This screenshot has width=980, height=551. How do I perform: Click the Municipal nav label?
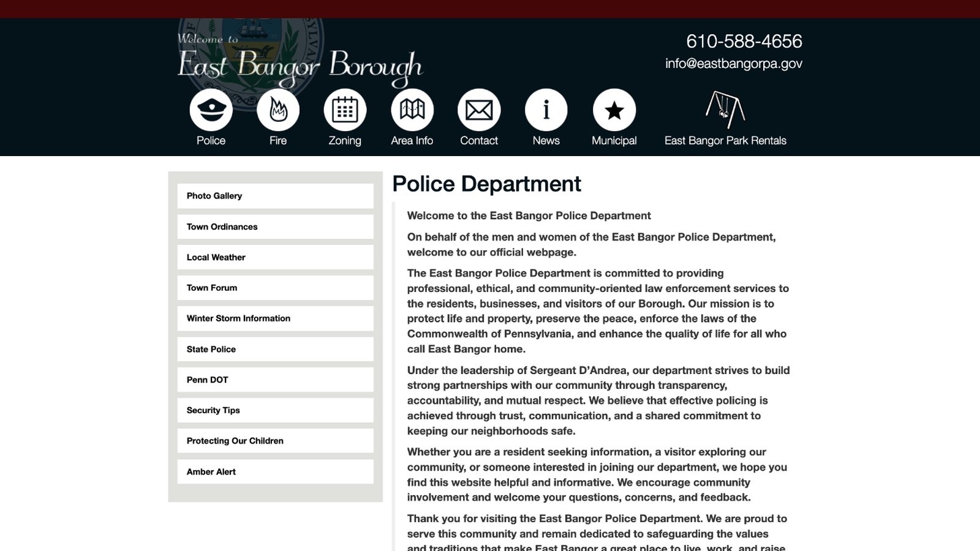point(614,141)
